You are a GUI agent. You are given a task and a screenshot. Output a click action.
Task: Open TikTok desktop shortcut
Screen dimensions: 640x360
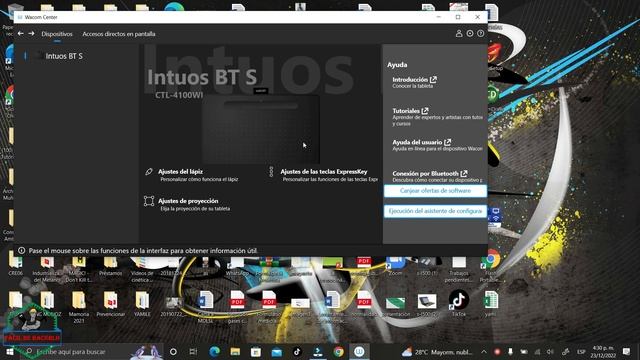459,303
